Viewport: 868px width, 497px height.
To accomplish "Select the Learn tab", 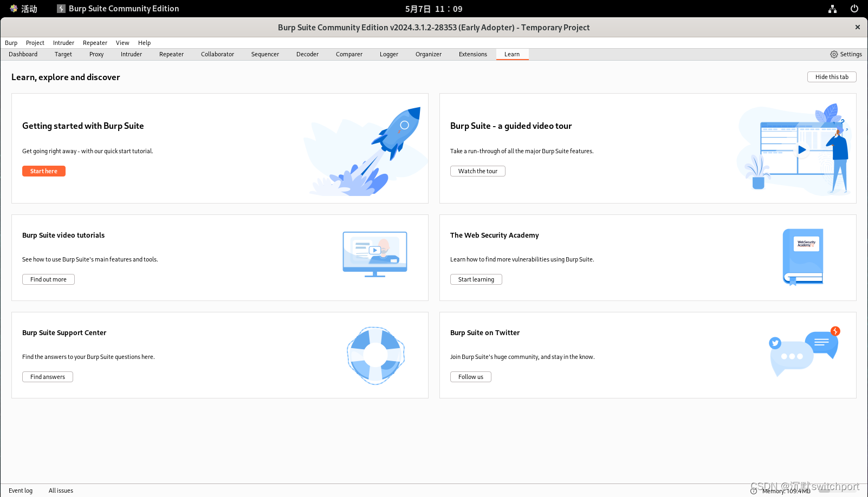I will click(512, 54).
